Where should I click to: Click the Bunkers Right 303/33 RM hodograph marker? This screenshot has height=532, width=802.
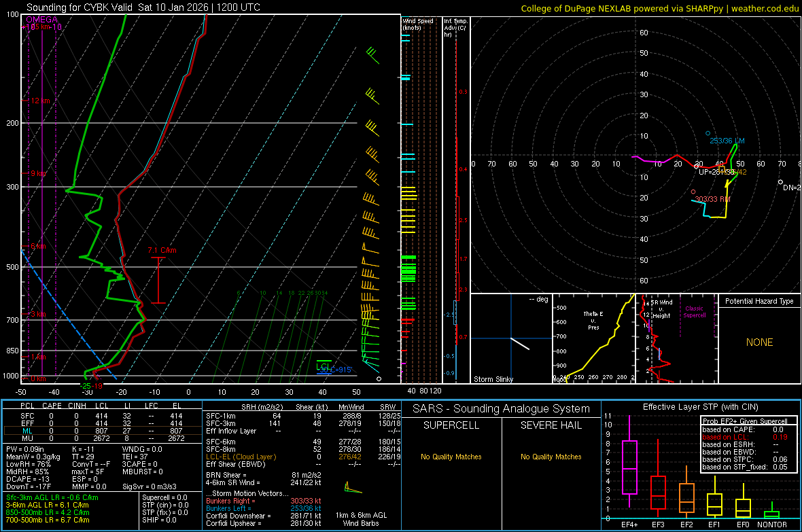pos(693,192)
